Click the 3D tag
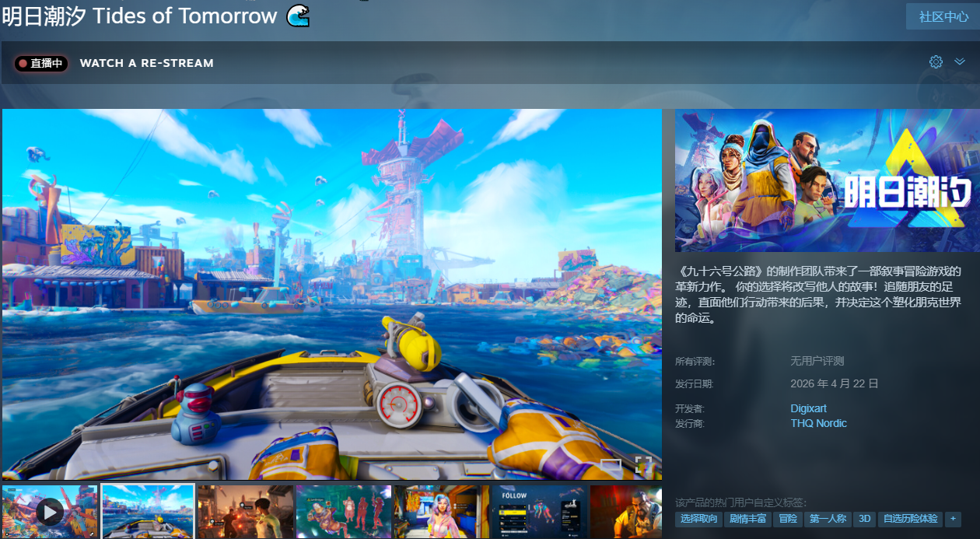The width and height of the screenshot is (980, 539). pyautogui.click(x=864, y=519)
